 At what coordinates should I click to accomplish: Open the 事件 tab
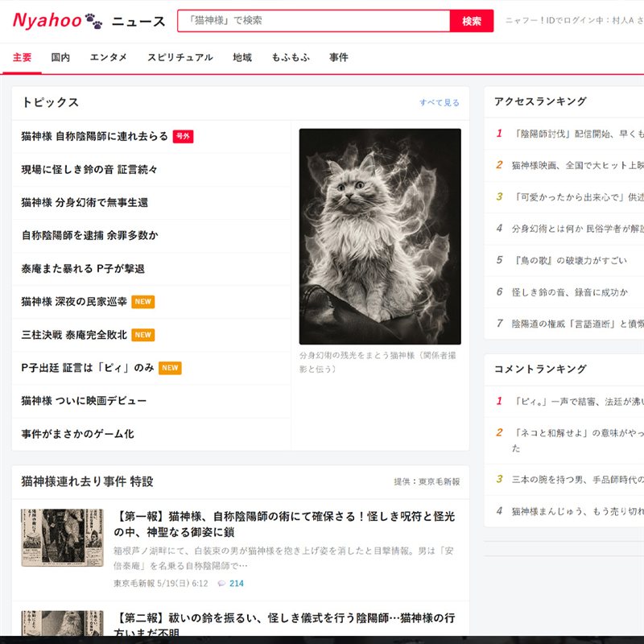tap(338, 57)
